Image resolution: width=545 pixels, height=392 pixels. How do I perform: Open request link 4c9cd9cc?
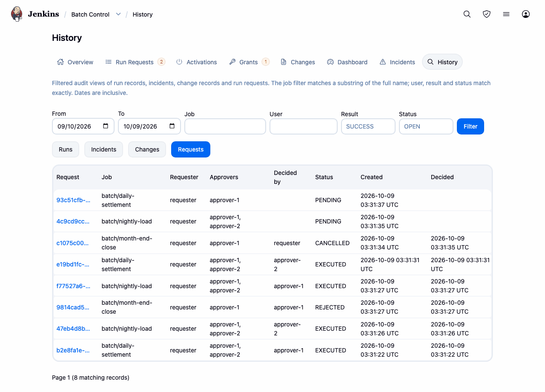tap(73, 221)
